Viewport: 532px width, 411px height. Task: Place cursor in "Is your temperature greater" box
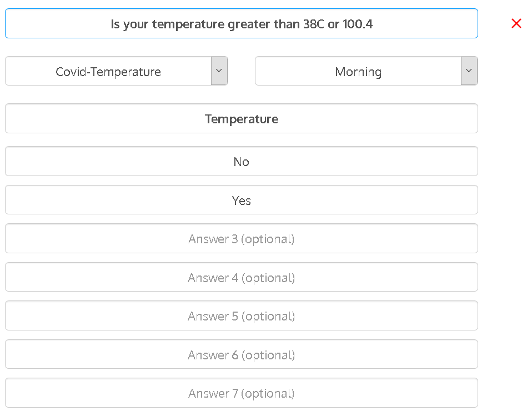[242, 24]
